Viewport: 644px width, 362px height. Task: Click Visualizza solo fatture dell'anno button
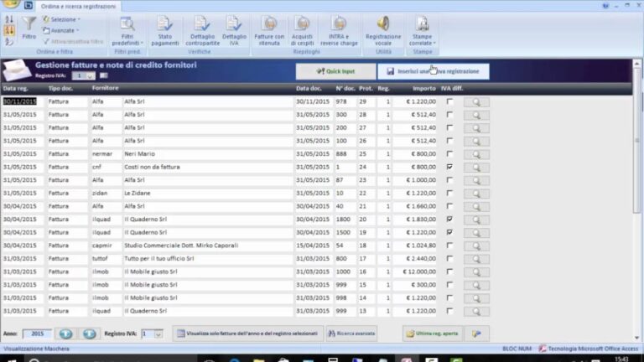pyautogui.click(x=247, y=334)
